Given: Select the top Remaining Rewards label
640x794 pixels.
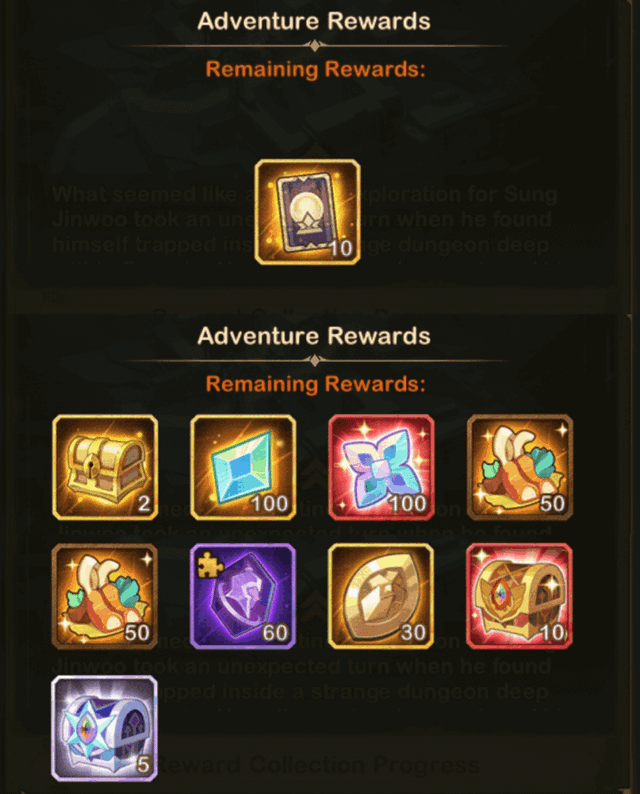Looking at the screenshot, I should point(315,69).
